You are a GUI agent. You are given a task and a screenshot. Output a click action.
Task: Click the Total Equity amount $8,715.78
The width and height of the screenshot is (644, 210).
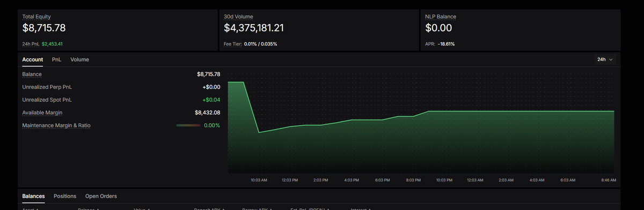pyautogui.click(x=44, y=28)
